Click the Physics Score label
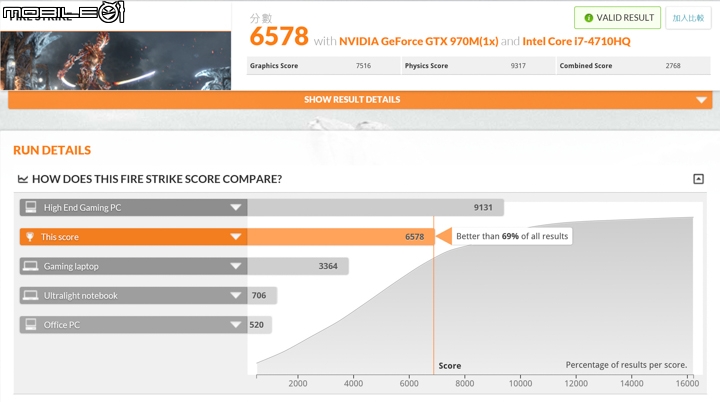Viewport: 720px width, 402px height. pos(426,66)
